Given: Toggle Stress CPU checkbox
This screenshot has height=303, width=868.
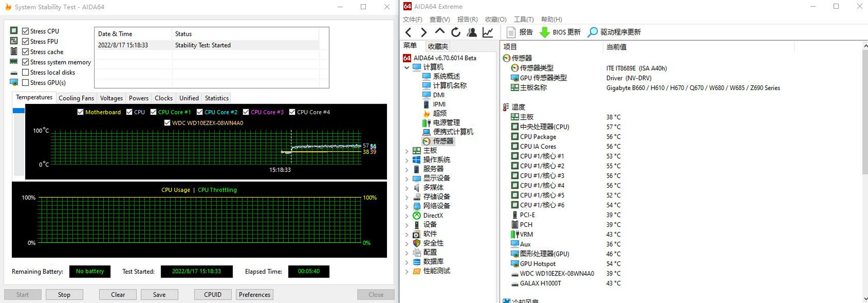Looking at the screenshot, I should tap(25, 31).
